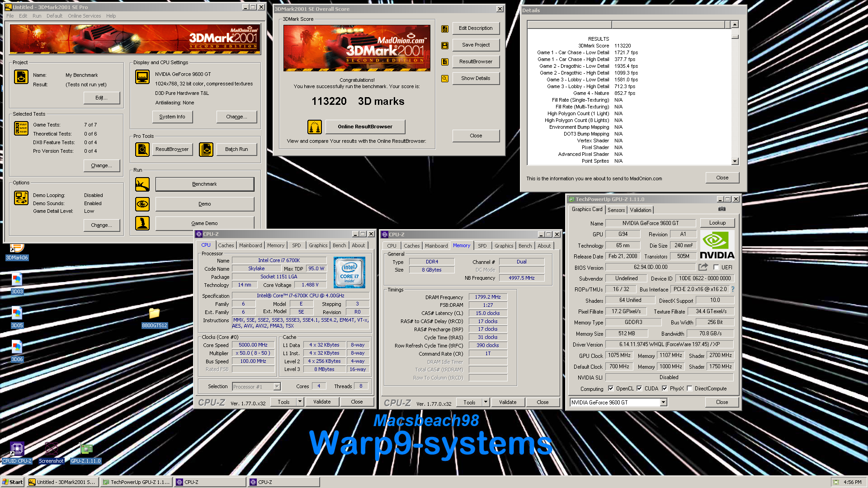This screenshot has width=868, height=488.
Task: Click Change... button in Options section
Action: point(102,225)
